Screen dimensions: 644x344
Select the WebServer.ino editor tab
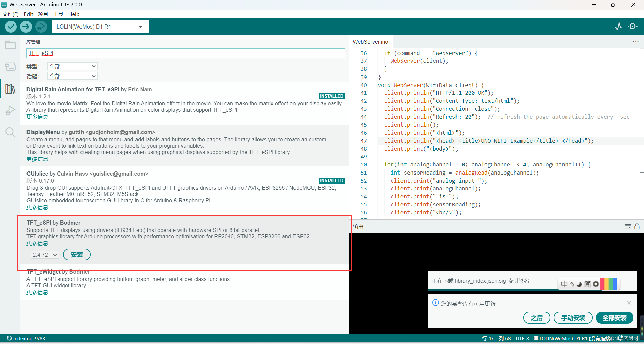click(370, 42)
